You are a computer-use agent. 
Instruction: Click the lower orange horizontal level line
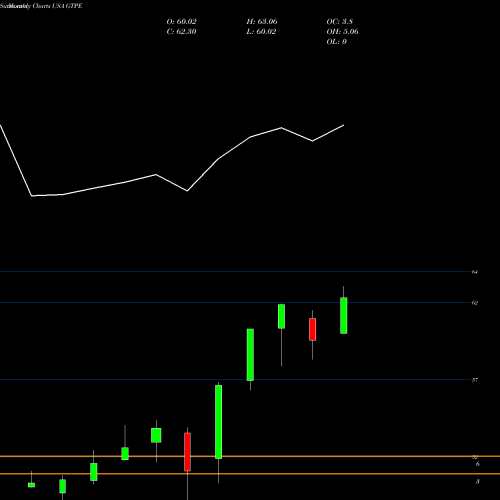click(250, 474)
